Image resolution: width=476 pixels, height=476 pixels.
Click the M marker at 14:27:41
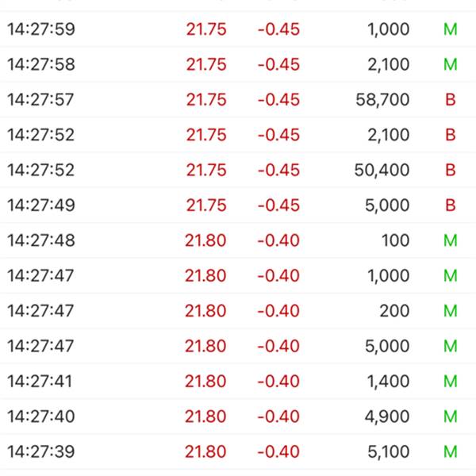[x=450, y=381]
